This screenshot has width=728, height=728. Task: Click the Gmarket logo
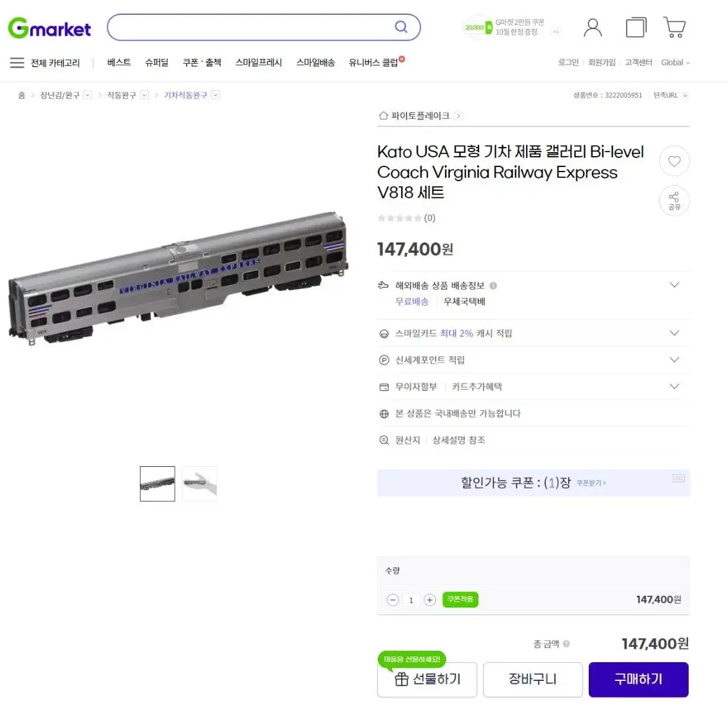(x=49, y=28)
